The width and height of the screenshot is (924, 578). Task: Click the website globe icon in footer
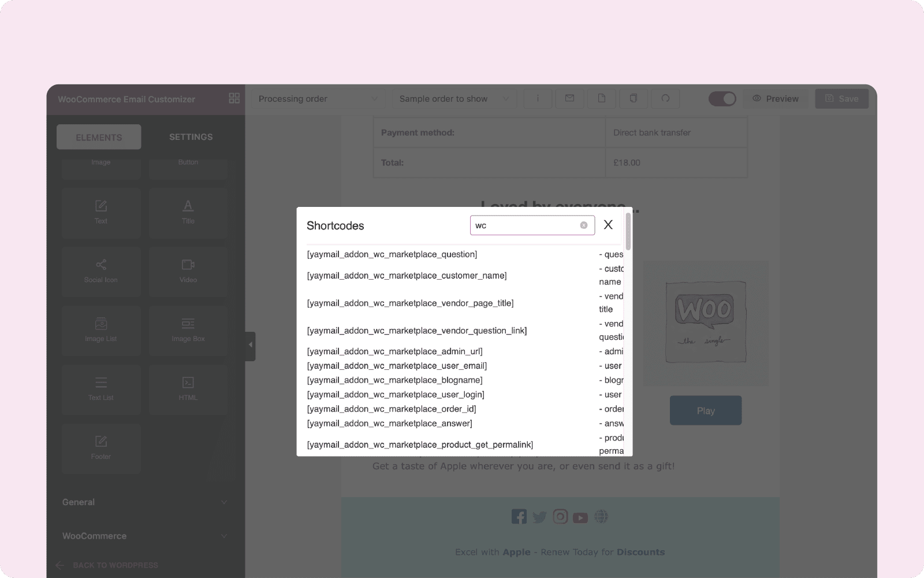point(601,517)
